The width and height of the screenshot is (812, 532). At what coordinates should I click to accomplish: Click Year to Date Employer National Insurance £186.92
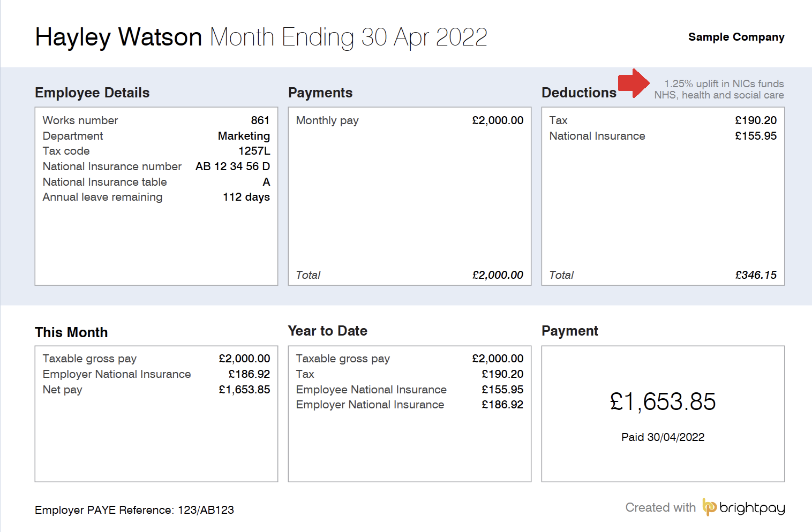(502, 405)
